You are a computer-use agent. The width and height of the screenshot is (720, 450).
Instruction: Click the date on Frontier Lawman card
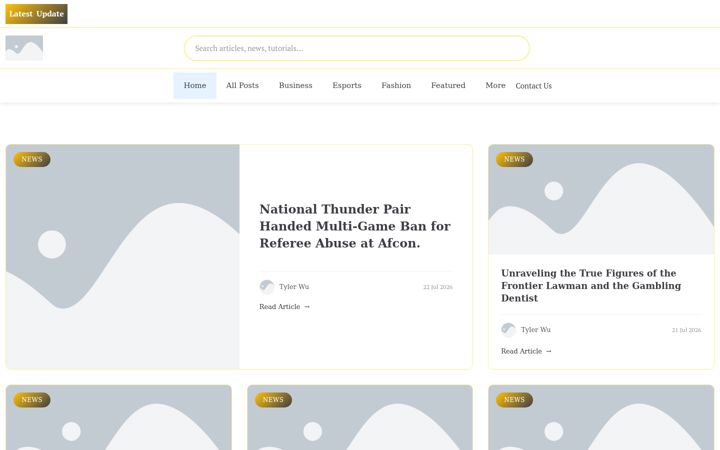tap(686, 330)
